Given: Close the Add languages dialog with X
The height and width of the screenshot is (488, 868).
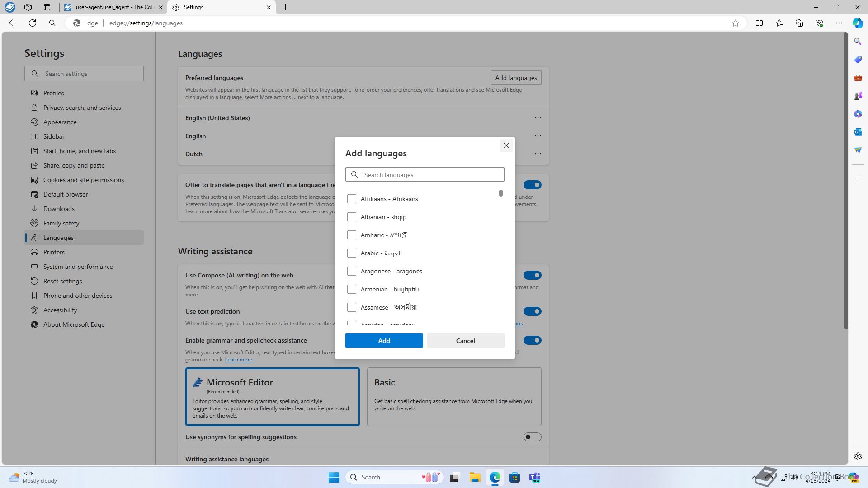Looking at the screenshot, I should pos(506,145).
